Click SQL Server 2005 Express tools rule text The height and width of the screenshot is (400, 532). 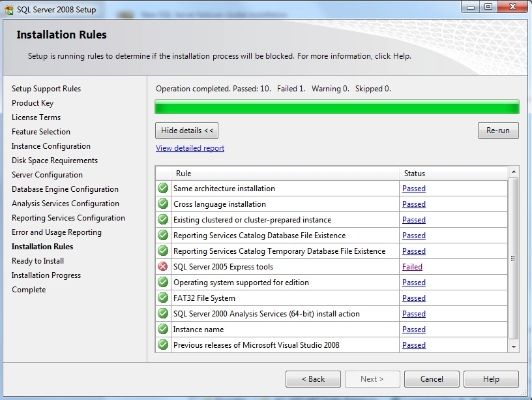point(223,266)
